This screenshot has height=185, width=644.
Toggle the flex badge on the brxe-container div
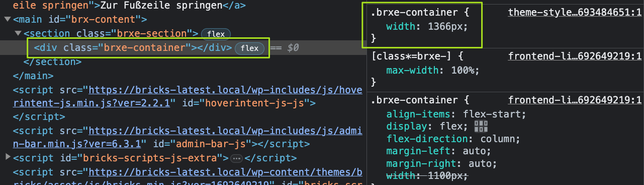click(249, 48)
